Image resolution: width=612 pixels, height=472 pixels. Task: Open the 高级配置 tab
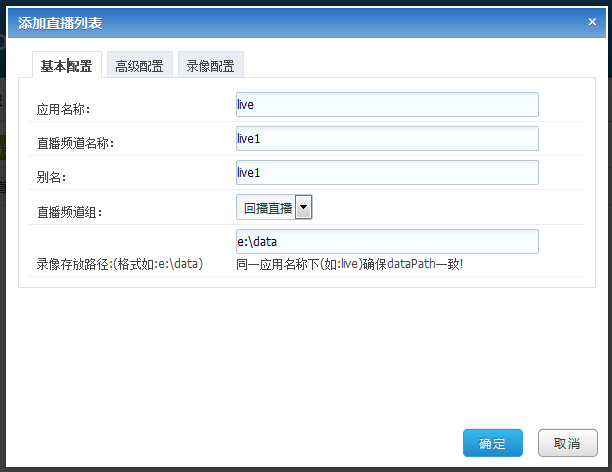tap(140, 65)
